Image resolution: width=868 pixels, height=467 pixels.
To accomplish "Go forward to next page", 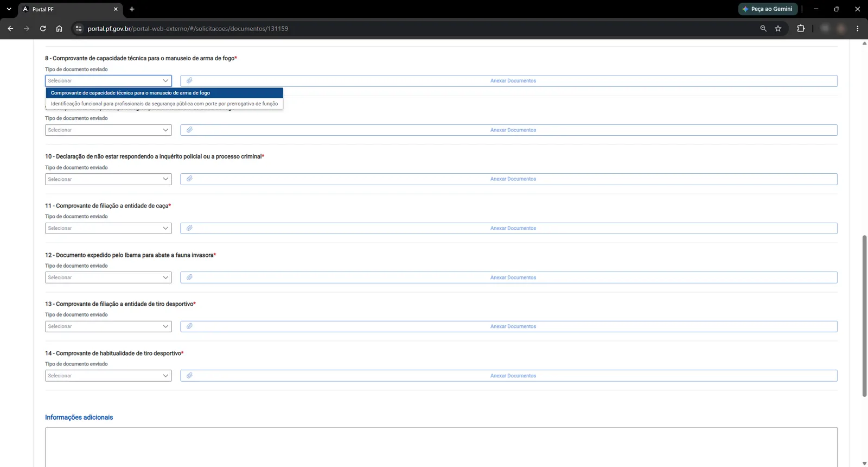I will click(27, 28).
